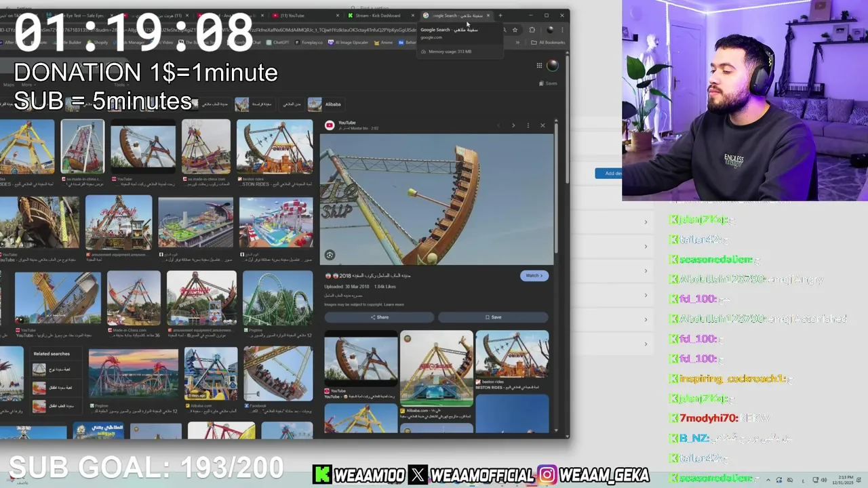Viewport: 868px width, 488px height.
Task: Click the Save button in viewer
Action: click(493, 317)
